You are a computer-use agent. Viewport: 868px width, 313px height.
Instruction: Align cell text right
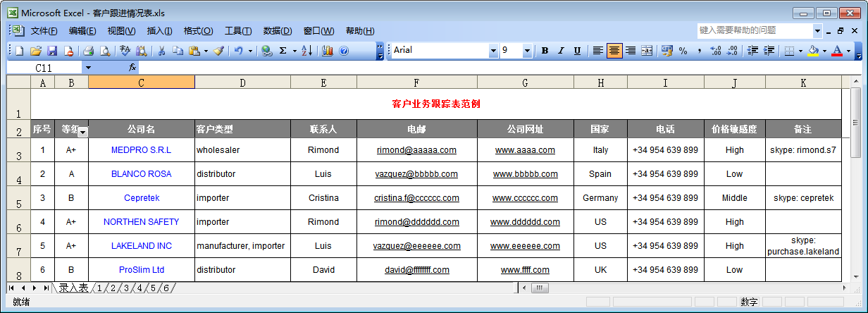click(631, 51)
